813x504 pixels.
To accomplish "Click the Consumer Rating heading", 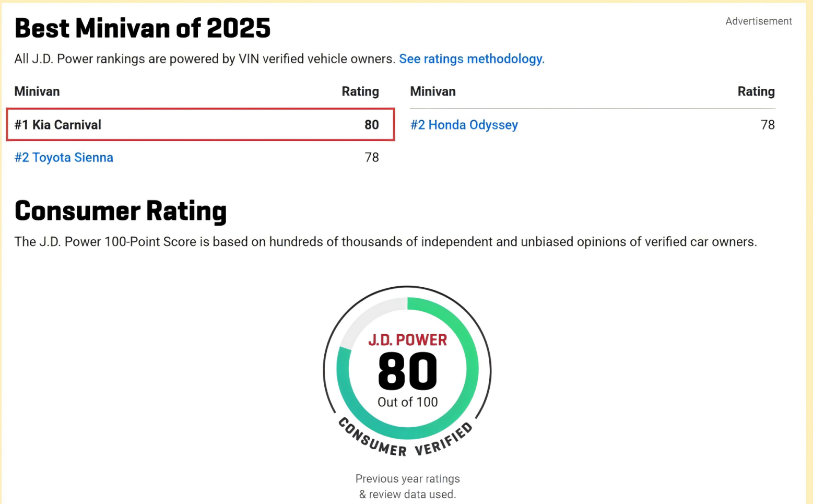I will (121, 211).
